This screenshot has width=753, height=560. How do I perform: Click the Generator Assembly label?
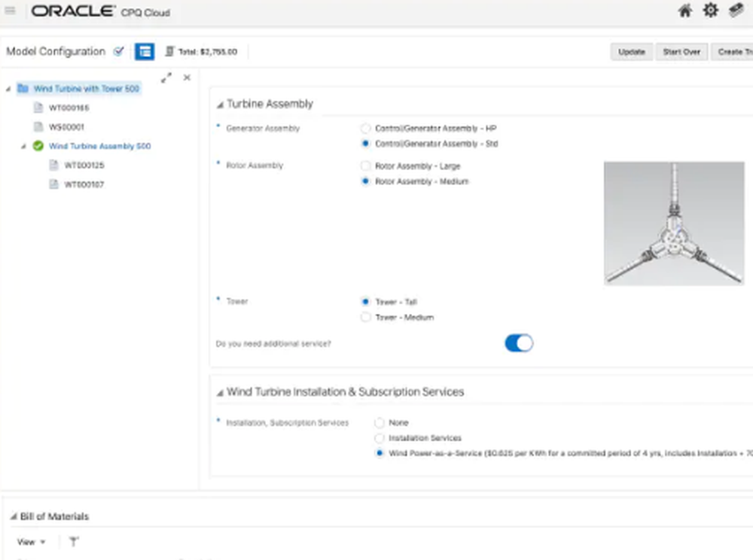263,128
